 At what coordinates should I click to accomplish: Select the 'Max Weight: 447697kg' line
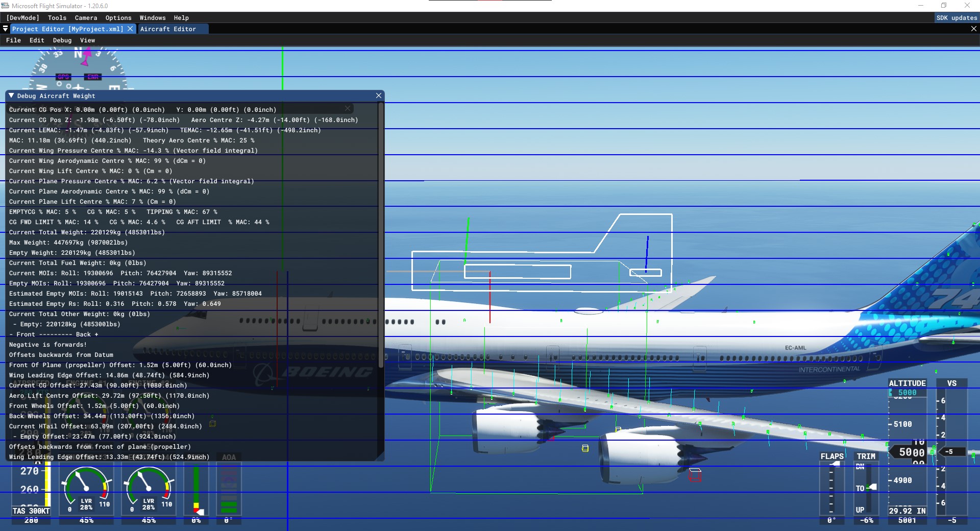pyautogui.click(x=68, y=243)
